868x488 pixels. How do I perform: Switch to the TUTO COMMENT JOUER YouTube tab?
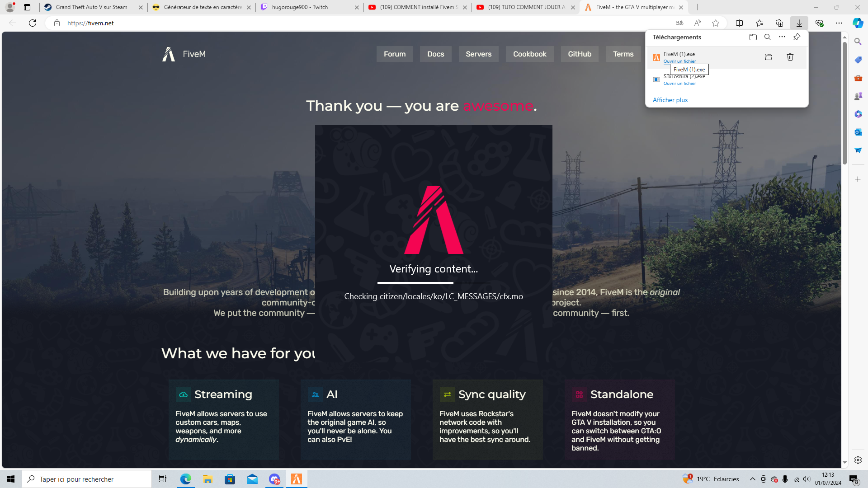coord(526,7)
